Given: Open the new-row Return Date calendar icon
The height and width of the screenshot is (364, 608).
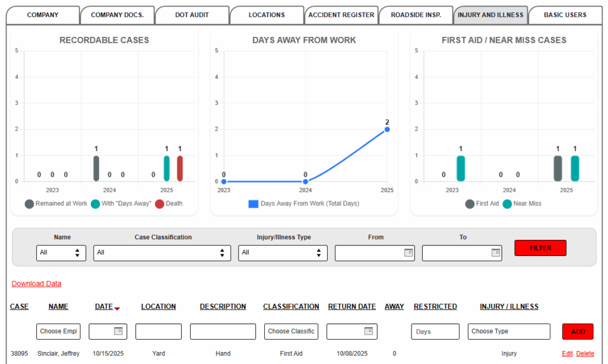Looking at the screenshot, I should tap(369, 331).
